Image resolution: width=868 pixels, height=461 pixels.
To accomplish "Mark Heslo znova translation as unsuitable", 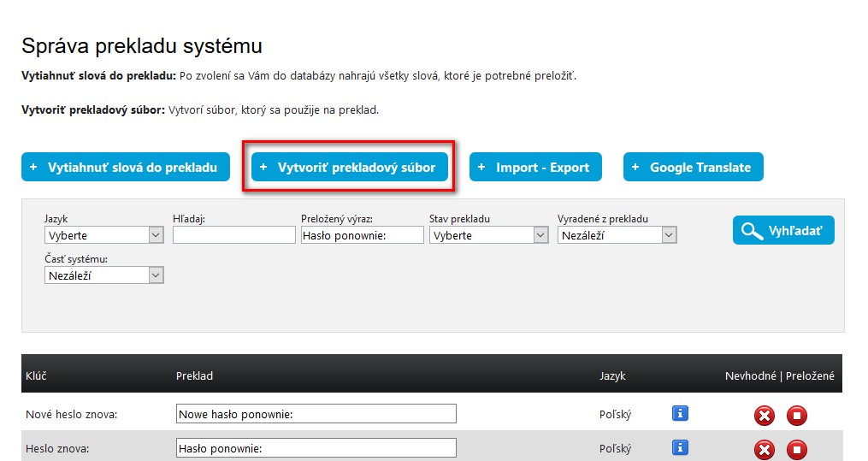I will pyautogui.click(x=764, y=450).
